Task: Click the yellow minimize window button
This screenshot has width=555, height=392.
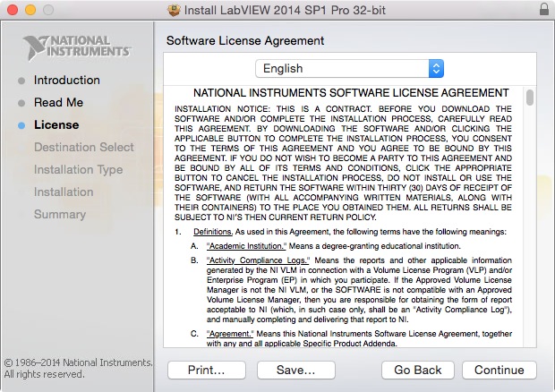Action: coord(30,10)
